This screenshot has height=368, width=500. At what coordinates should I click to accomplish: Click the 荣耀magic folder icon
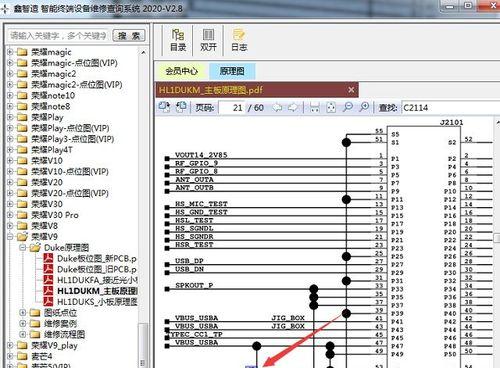[x=22, y=52]
